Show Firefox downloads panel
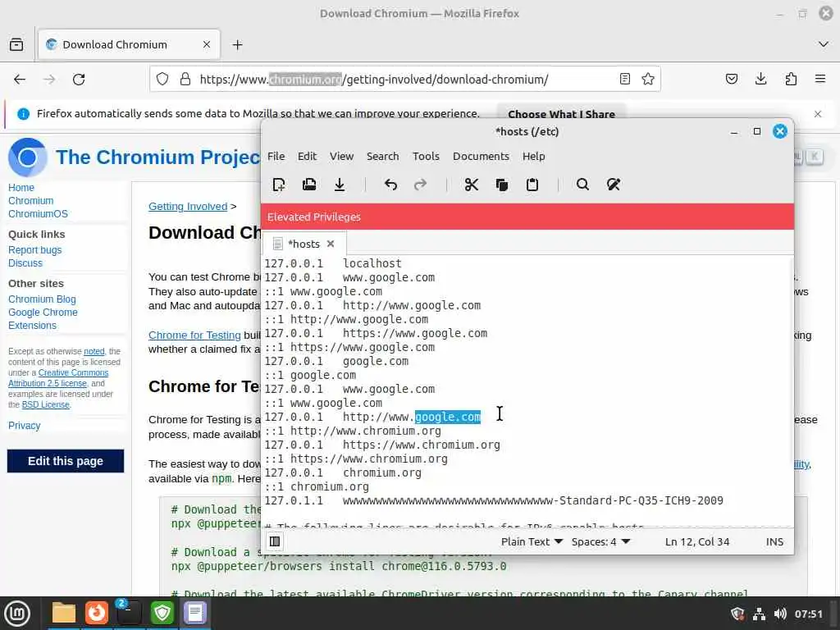840x630 pixels. (760, 80)
